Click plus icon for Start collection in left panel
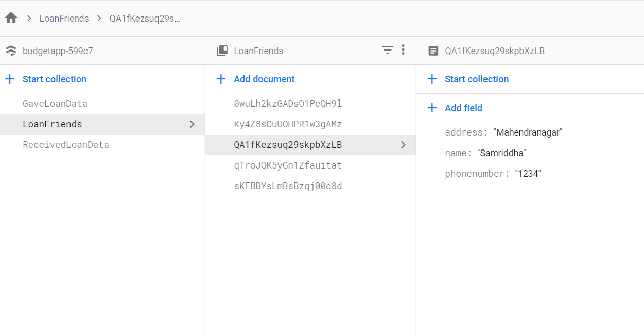644x334 pixels. (10, 79)
